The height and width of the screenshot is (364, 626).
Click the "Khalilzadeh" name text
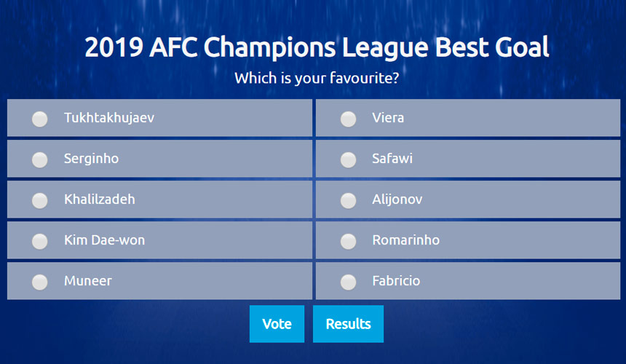tap(100, 199)
